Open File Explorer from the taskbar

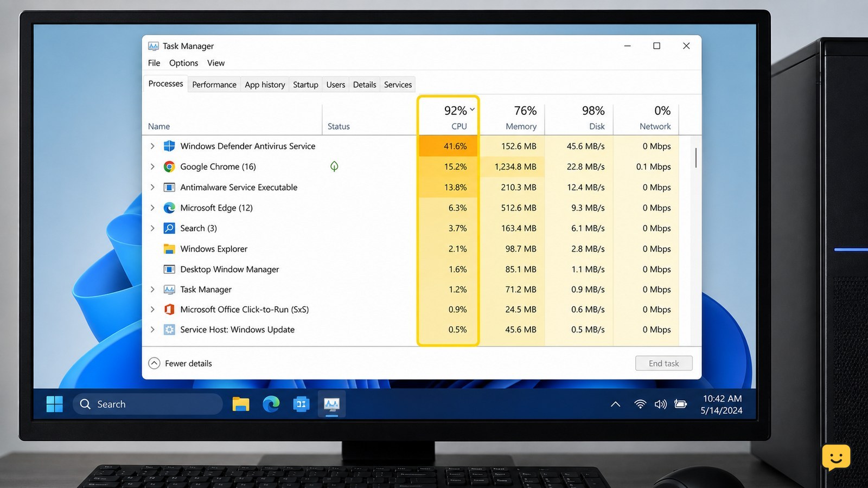241,404
